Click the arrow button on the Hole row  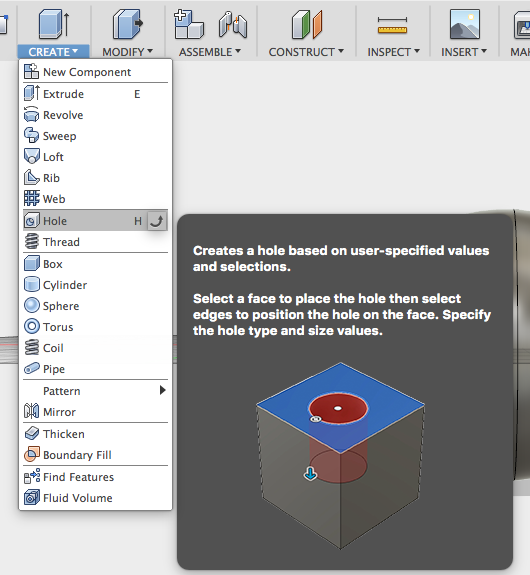click(x=157, y=221)
